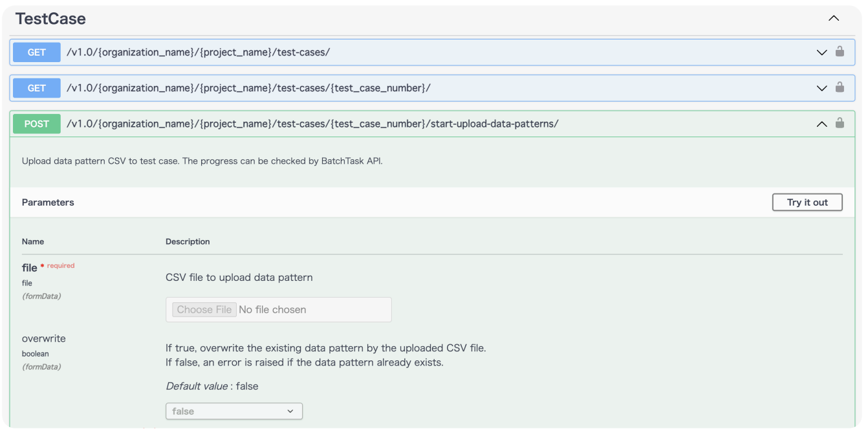The image size is (868, 431).
Task: Click the lock icon on the first GET endpoint
Action: tap(840, 52)
